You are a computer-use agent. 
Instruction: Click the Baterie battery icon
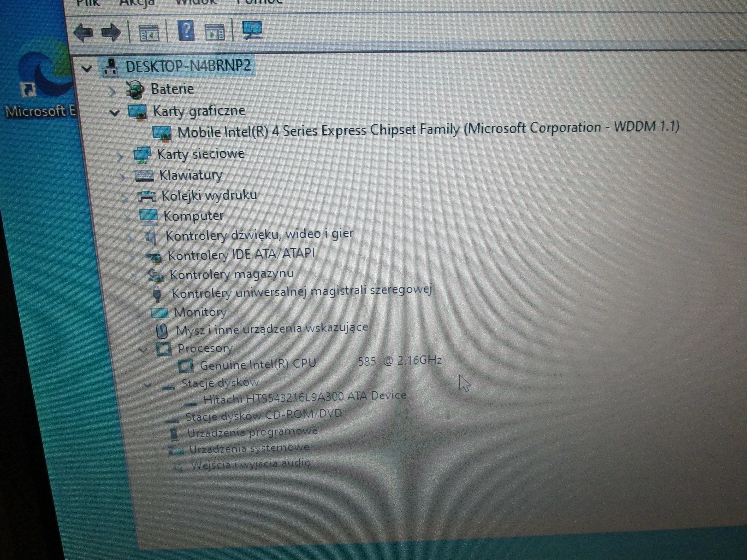tap(135, 90)
